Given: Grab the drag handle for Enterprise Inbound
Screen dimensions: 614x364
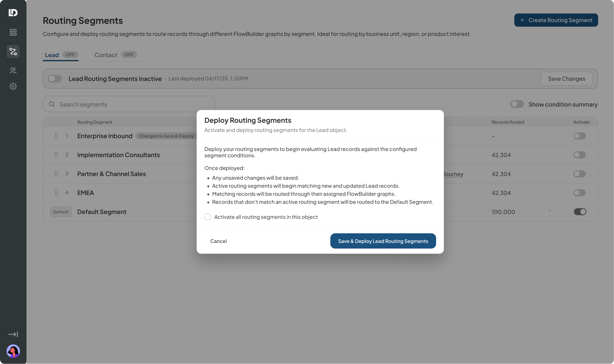Looking at the screenshot, I should click(56, 136).
